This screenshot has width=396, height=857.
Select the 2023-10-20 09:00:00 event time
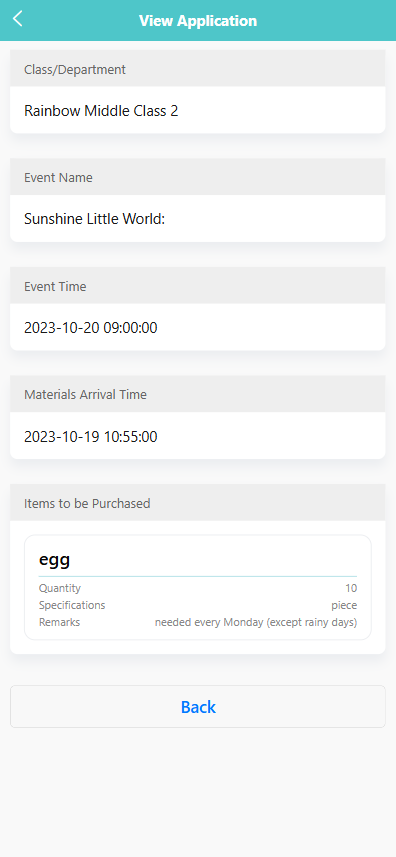pos(91,328)
